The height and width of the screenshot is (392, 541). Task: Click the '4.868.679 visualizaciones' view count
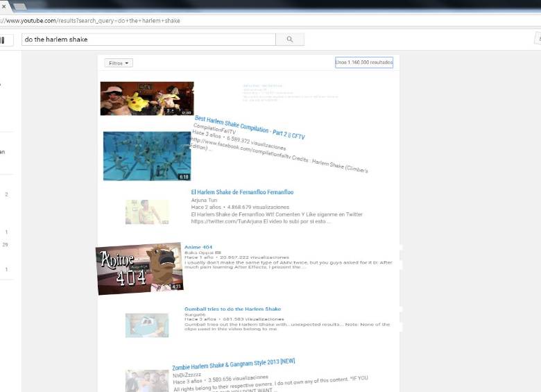pyautogui.click(x=258, y=207)
